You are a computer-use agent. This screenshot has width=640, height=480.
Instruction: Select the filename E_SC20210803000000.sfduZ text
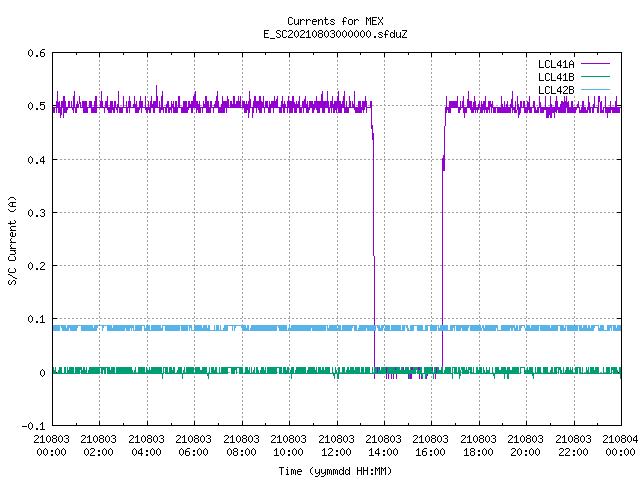pyautogui.click(x=335, y=34)
